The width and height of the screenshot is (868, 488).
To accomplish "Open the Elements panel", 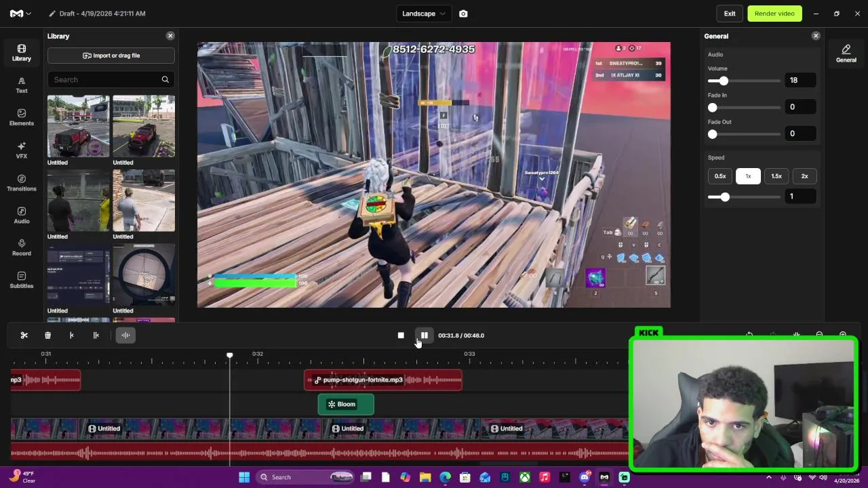I will (21, 117).
